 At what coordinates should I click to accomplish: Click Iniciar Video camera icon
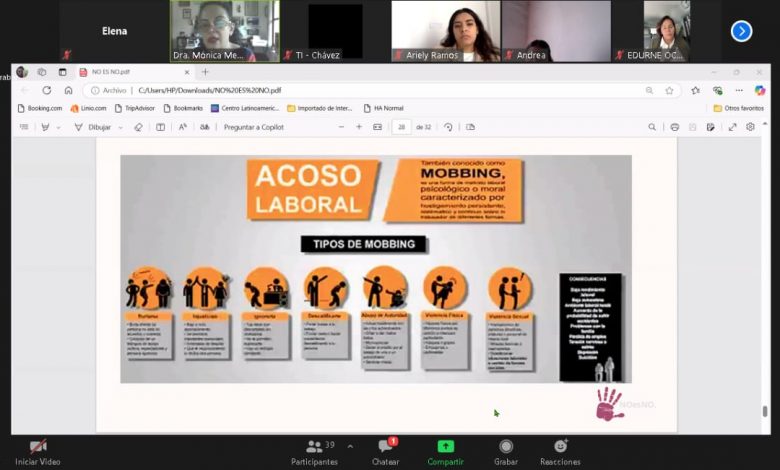click(x=38, y=447)
